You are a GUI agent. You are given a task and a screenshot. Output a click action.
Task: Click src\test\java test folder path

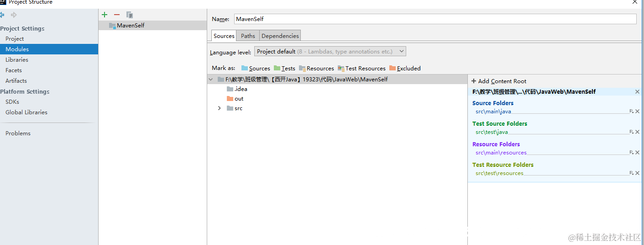[x=492, y=132]
